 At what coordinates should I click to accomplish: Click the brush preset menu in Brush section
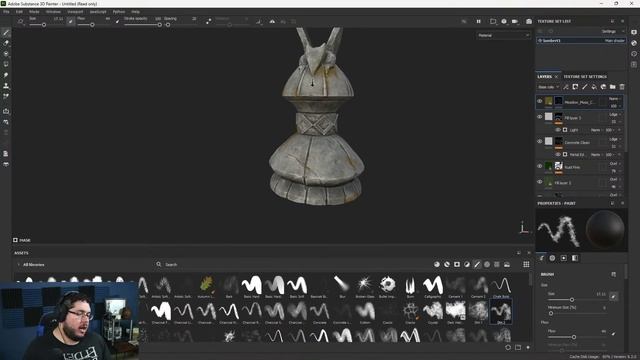(x=613, y=274)
